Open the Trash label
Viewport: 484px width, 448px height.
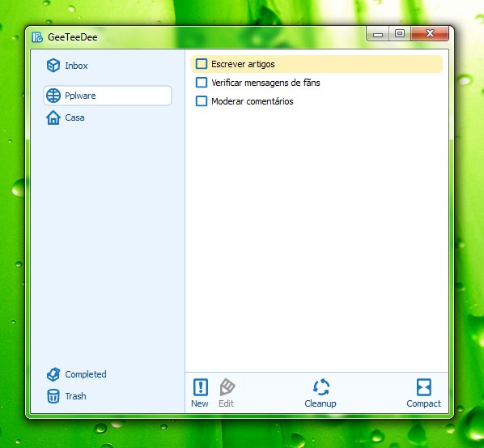point(75,396)
